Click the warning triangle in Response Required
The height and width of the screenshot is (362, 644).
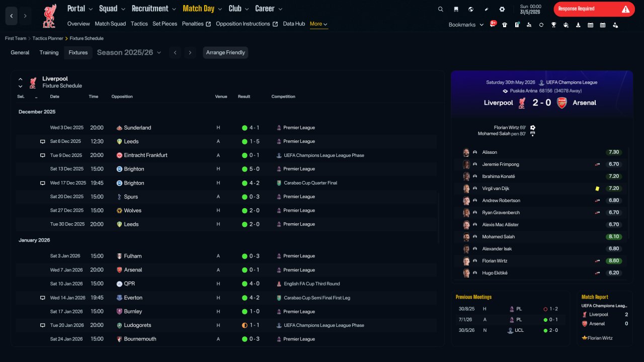[625, 9]
